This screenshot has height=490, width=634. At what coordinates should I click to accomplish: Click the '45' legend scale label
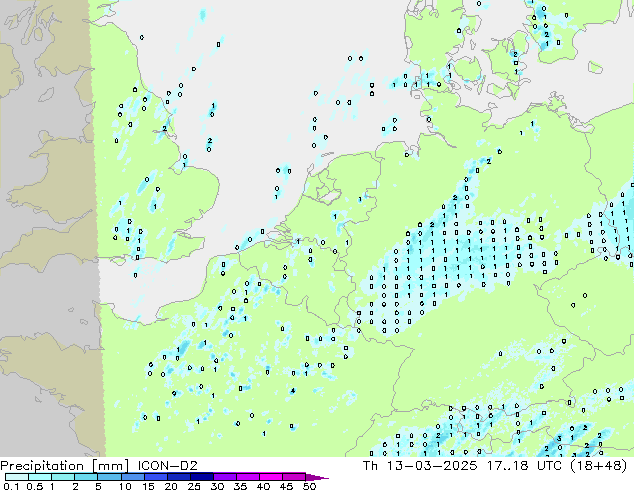point(286,486)
